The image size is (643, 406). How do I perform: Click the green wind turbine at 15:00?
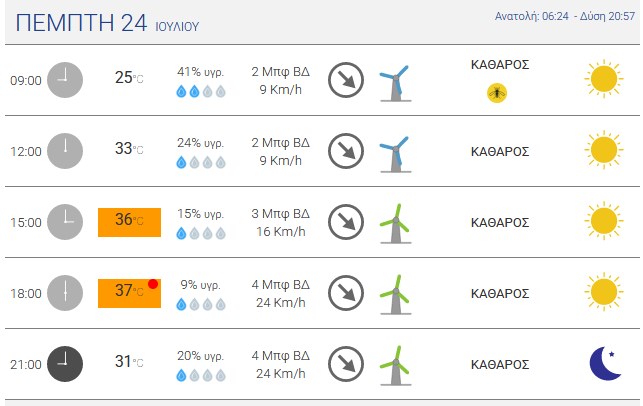[x=395, y=224]
